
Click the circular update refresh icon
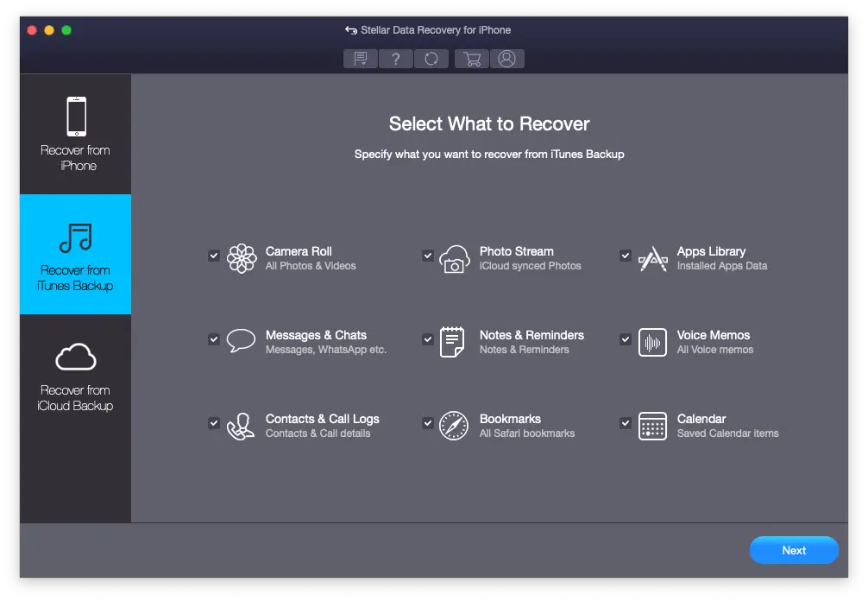point(431,59)
